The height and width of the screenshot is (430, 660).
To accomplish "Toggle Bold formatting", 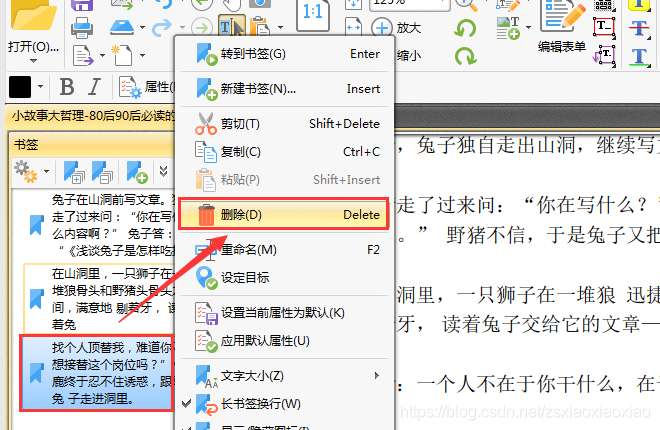I will 67,87.
